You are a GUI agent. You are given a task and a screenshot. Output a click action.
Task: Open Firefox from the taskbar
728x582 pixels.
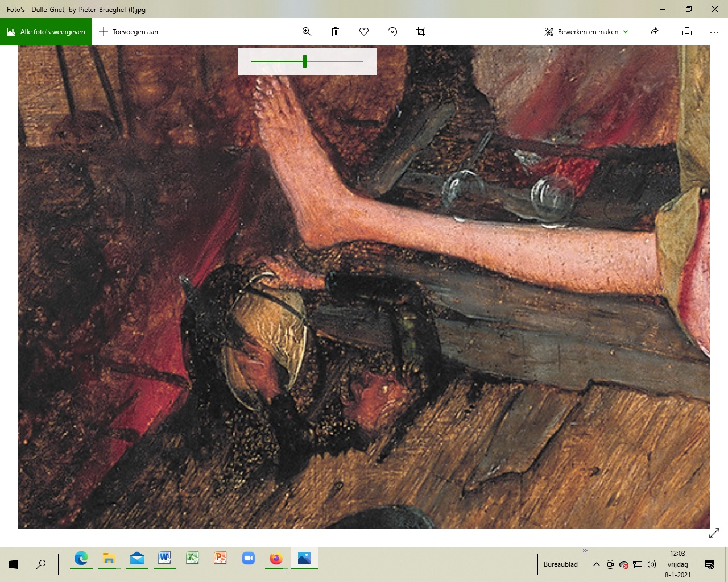point(276,559)
